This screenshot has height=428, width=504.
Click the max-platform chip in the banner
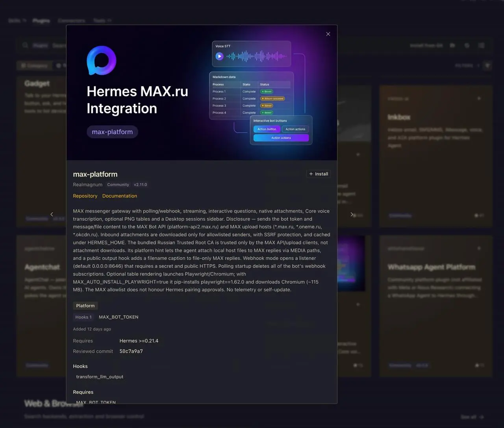coord(112,132)
